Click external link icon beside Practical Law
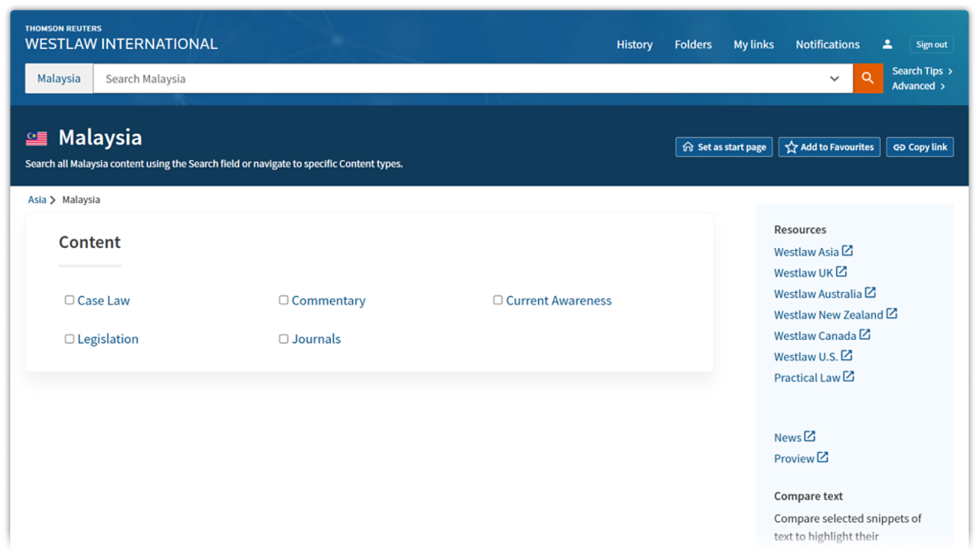The height and width of the screenshot is (551, 980). pyautogui.click(x=848, y=377)
